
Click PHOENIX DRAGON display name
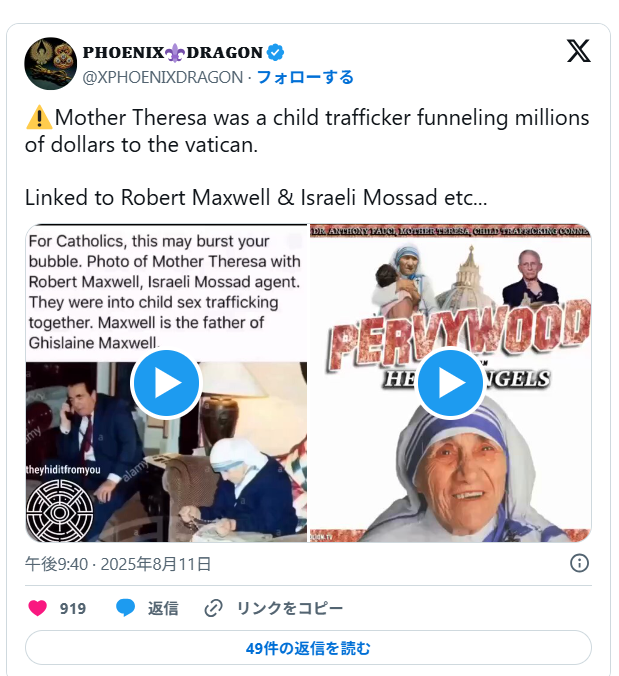pyautogui.click(x=172, y=53)
